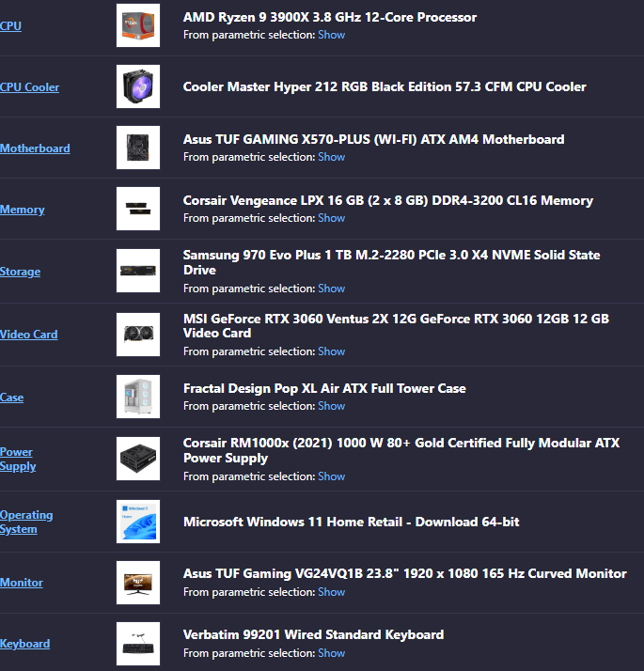Show parametric selection for the Keyboard
The height and width of the screenshot is (671, 644).
click(332, 653)
